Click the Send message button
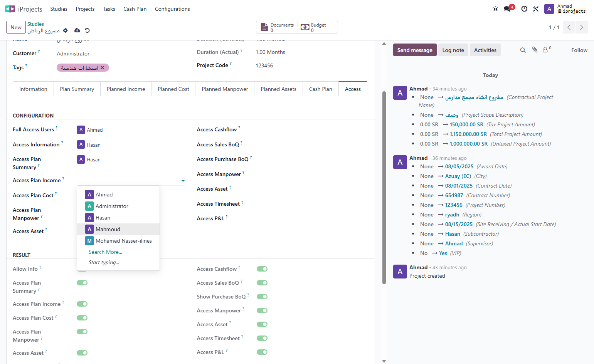Viewport: 594px width, 364px height. (415, 50)
